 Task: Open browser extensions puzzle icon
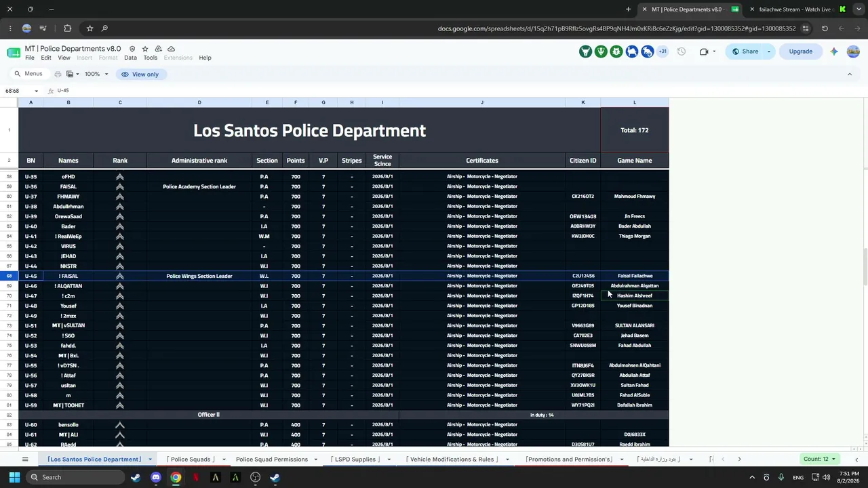(67, 28)
